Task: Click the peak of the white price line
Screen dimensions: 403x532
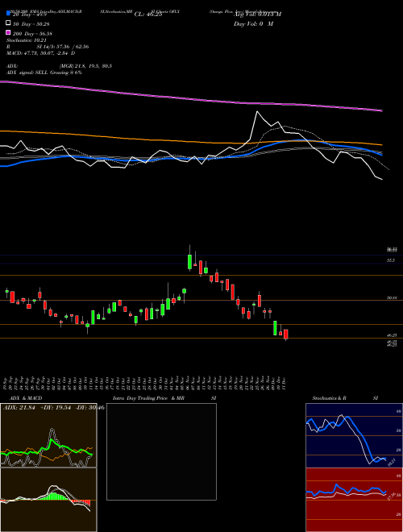Action: tap(257, 111)
